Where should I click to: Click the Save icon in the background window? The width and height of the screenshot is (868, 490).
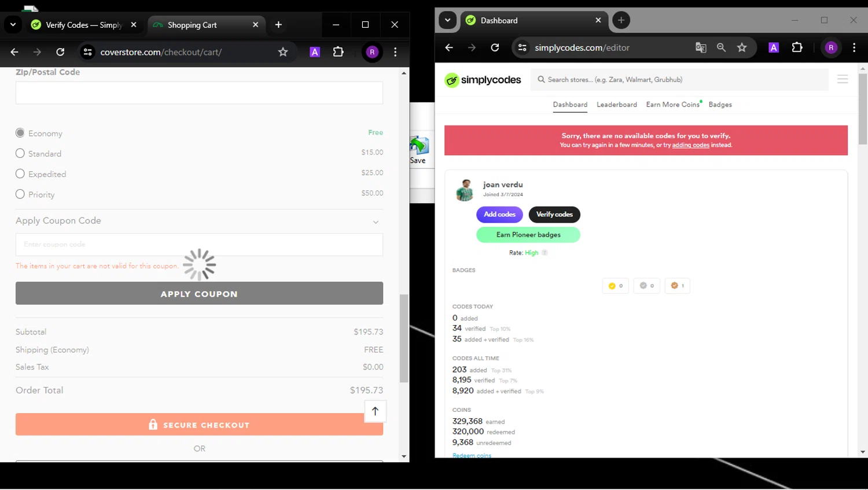click(418, 150)
